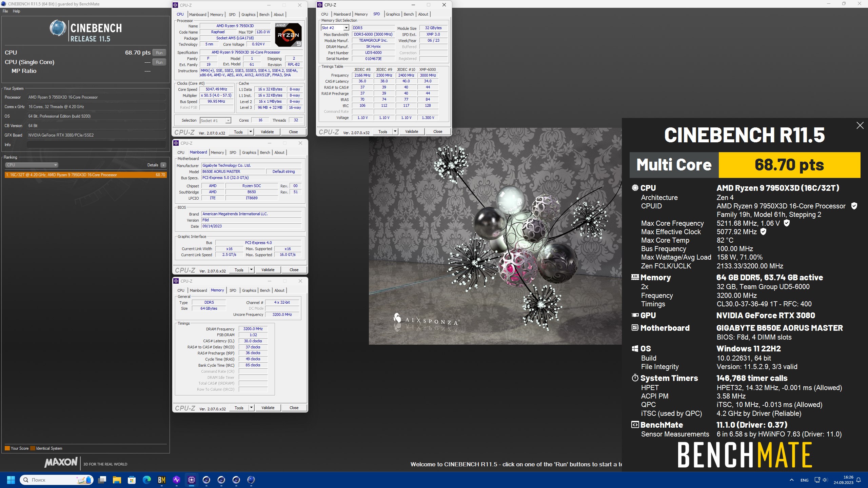Click the Windows logo OS section icon in BenchMate

pyautogui.click(x=635, y=348)
